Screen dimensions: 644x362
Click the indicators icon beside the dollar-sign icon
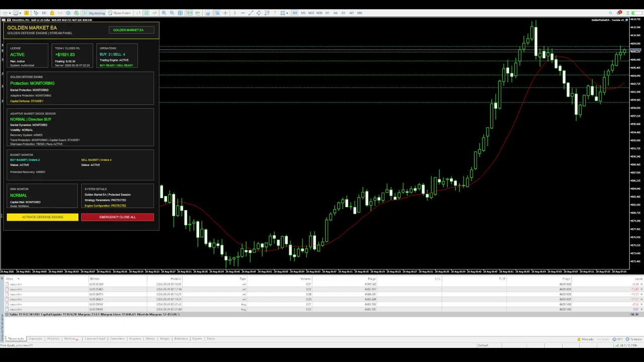tap(36, 13)
